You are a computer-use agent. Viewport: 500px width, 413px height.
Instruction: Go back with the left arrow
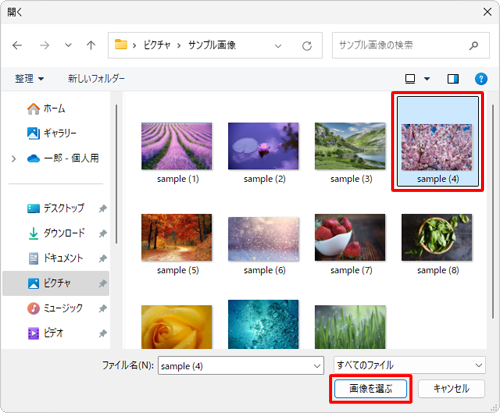17,45
